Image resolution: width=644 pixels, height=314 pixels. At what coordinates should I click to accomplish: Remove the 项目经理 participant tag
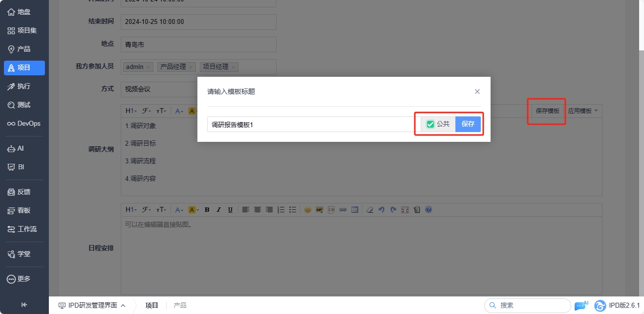(234, 67)
